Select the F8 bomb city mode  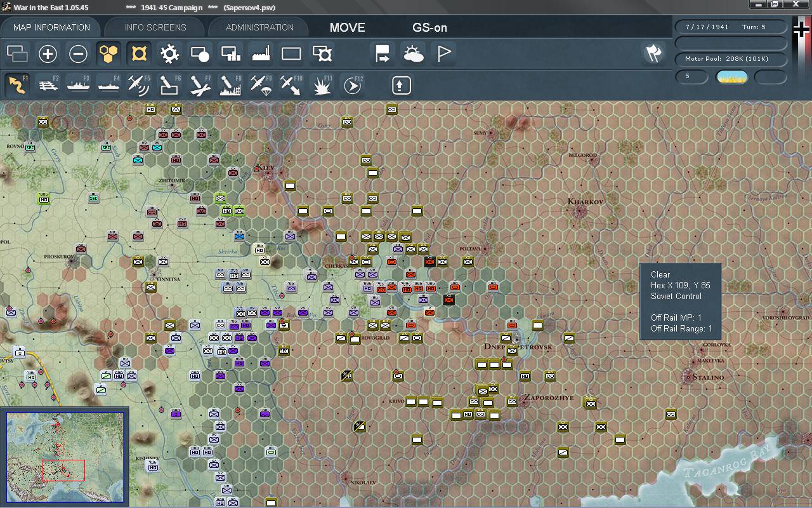(230, 84)
